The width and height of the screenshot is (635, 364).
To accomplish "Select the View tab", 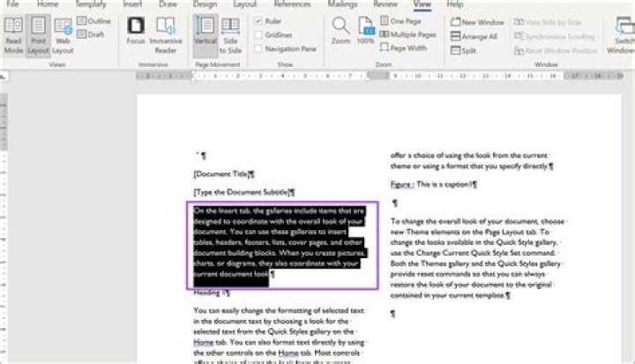I will click(x=422, y=4).
